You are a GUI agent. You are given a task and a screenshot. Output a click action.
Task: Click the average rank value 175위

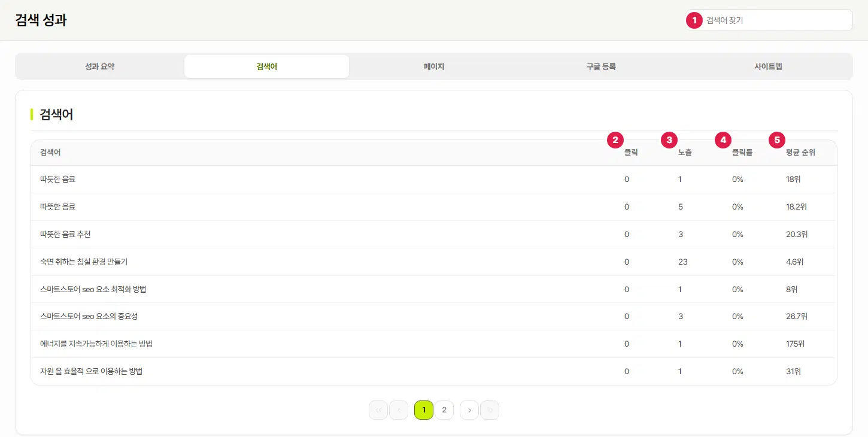pos(795,344)
